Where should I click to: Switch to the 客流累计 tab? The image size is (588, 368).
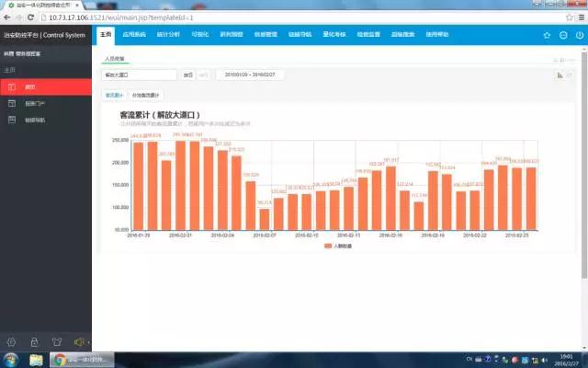click(x=114, y=95)
